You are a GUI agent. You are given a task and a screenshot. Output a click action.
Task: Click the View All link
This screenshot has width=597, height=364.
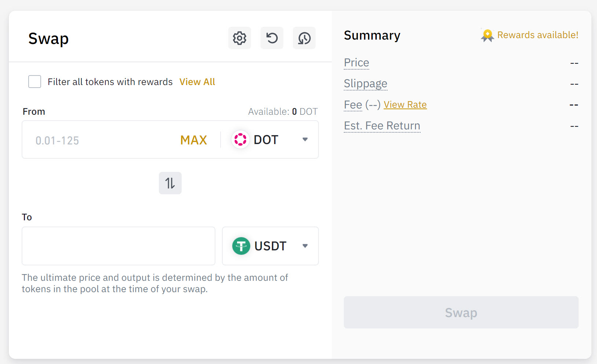point(197,82)
